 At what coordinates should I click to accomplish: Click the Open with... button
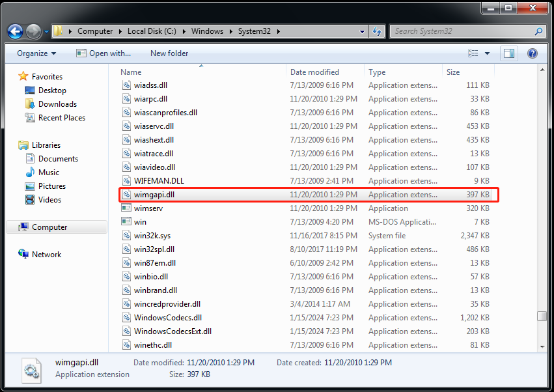pos(104,53)
